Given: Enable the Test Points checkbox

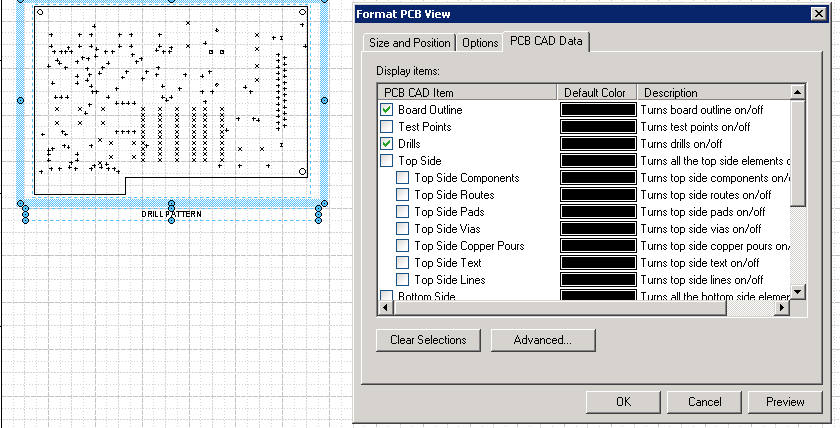Looking at the screenshot, I should (x=386, y=127).
